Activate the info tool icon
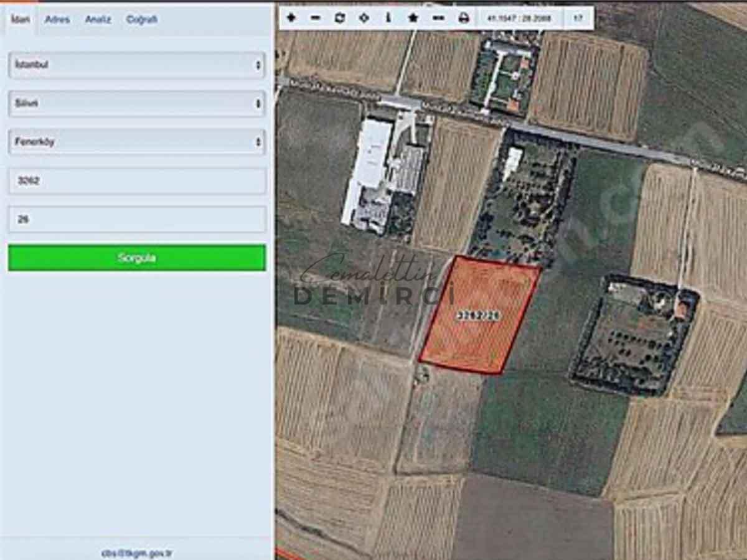This screenshot has width=747, height=560. click(x=388, y=18)
